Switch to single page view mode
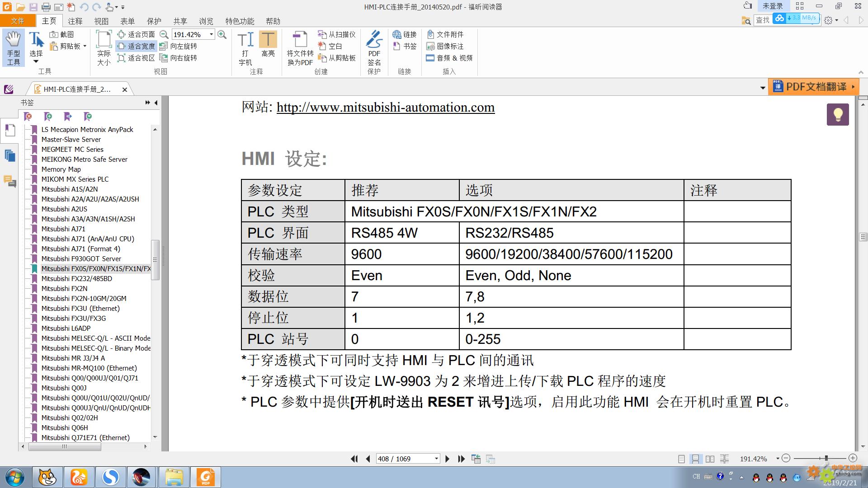The image size is (868, 488). 681,459
